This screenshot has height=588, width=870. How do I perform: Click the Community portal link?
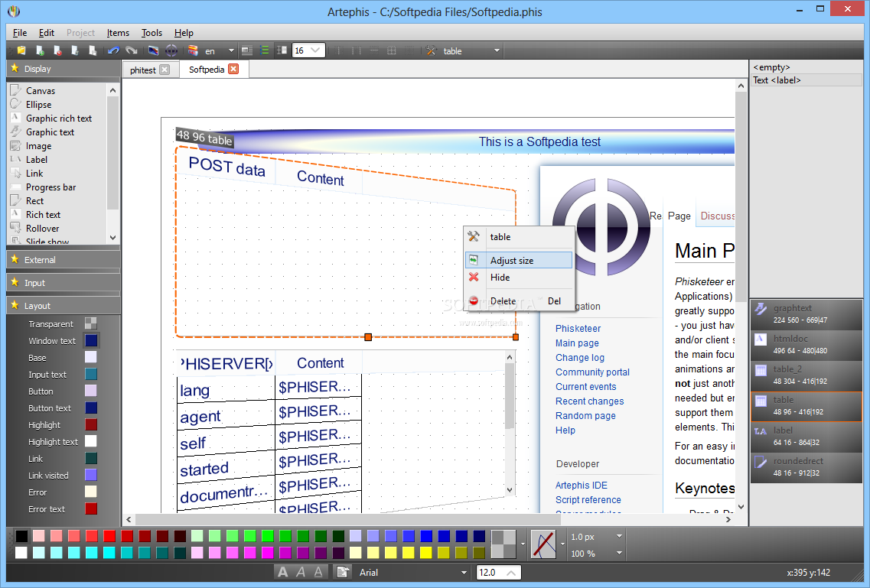pos(592,372)
